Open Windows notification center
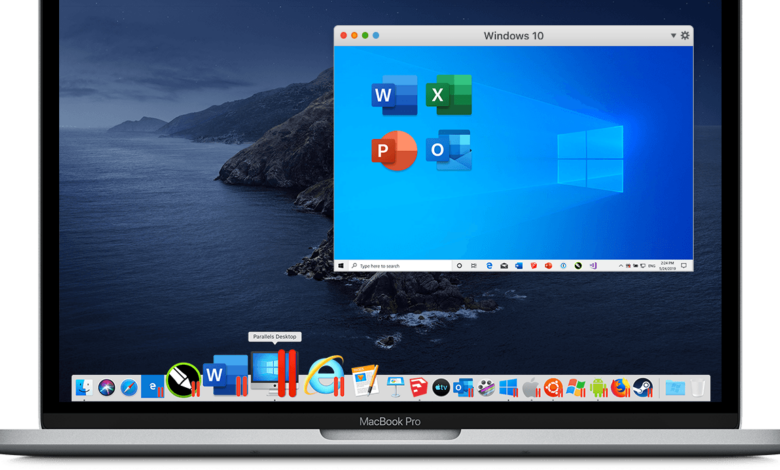780x470 pixels. click(x=684, y=266)
